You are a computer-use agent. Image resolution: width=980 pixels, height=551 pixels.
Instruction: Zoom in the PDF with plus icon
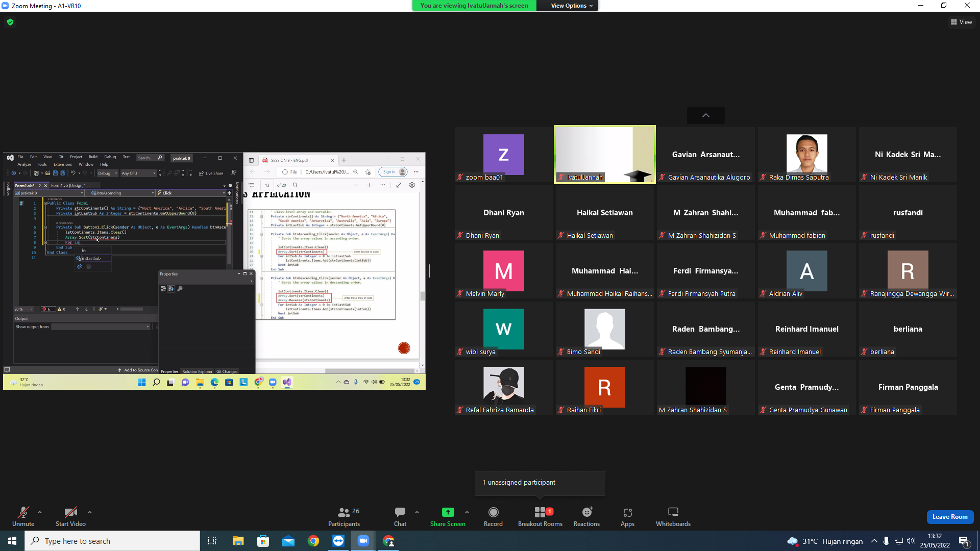[370, 185]
